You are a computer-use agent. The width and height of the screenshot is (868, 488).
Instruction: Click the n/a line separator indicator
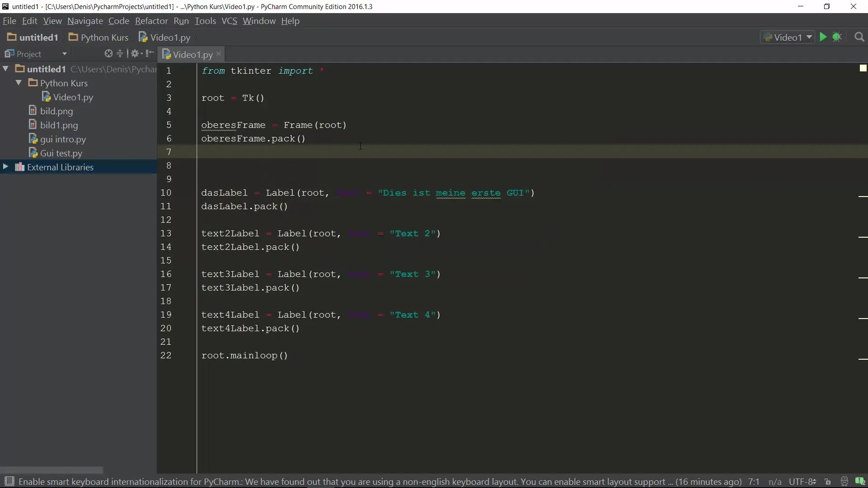775,482
